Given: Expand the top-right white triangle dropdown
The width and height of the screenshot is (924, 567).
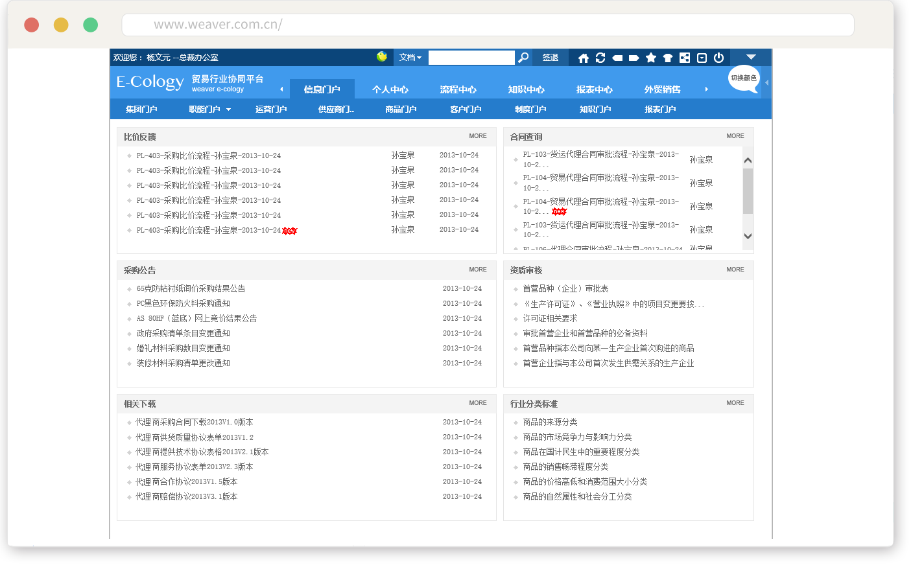Looking at the screenshot, I should (x=751, y=57).
